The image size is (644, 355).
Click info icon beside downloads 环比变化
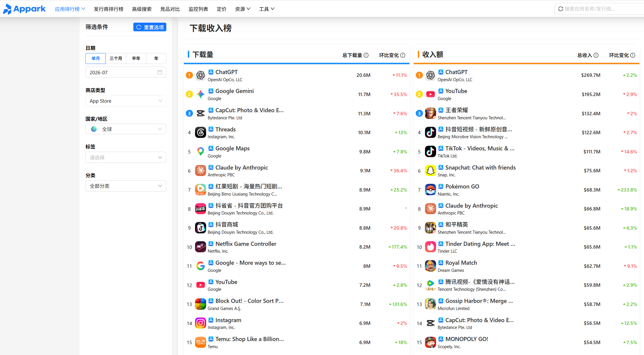coord(403,55)
